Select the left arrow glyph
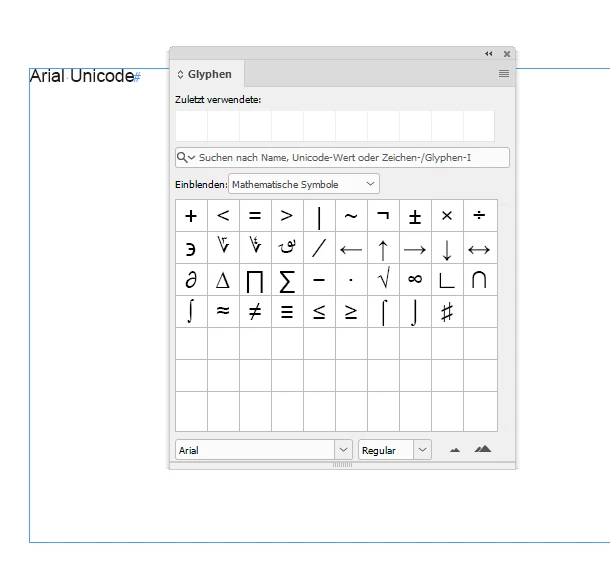The width and height of the screenshot is (610, 579). pos(351,248)
